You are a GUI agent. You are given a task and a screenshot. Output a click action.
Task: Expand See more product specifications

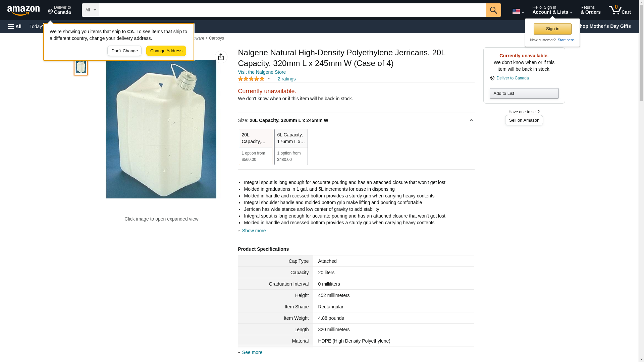(x=252, y=352)
